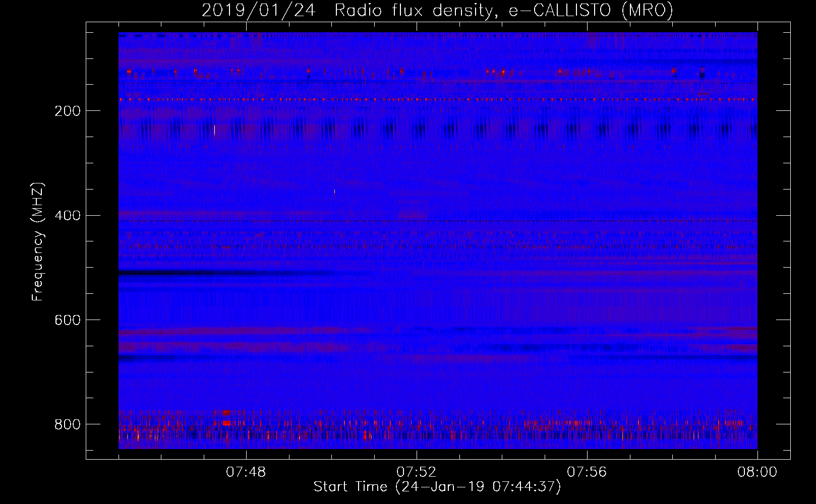Click the 400 frequency tick label

coord(67,216)
